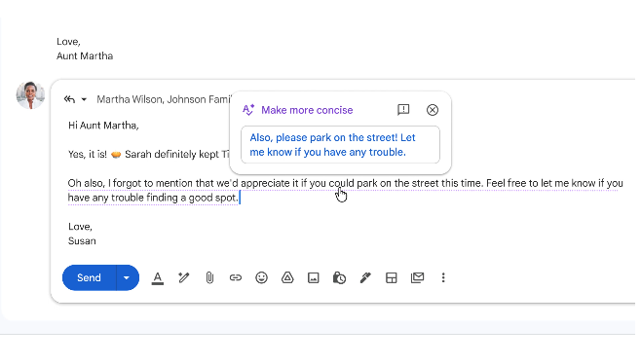641x364 pixels.
Task: Open text formatting options icon
Action: point(158,278)
